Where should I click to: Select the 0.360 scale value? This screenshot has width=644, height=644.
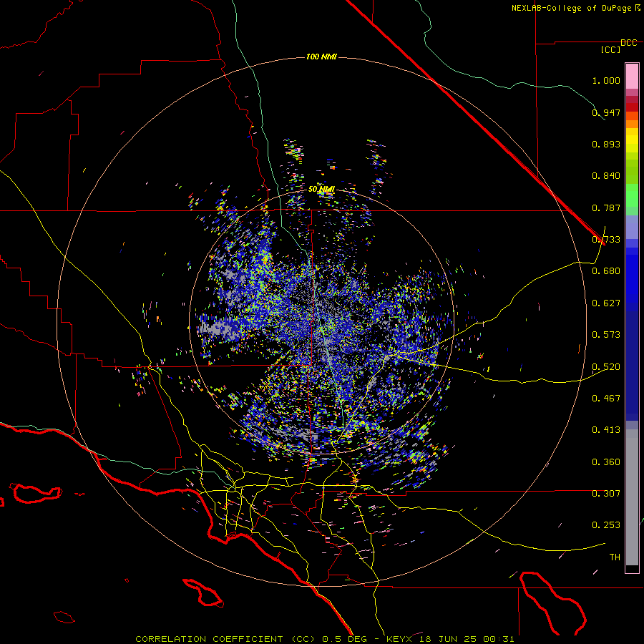click(x=606, y=462)
